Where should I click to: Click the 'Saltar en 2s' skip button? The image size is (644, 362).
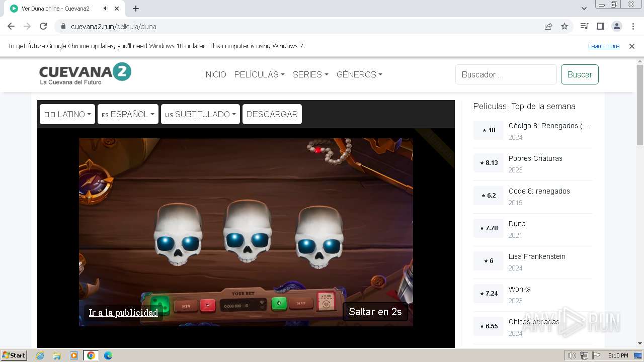click(375, 312)
